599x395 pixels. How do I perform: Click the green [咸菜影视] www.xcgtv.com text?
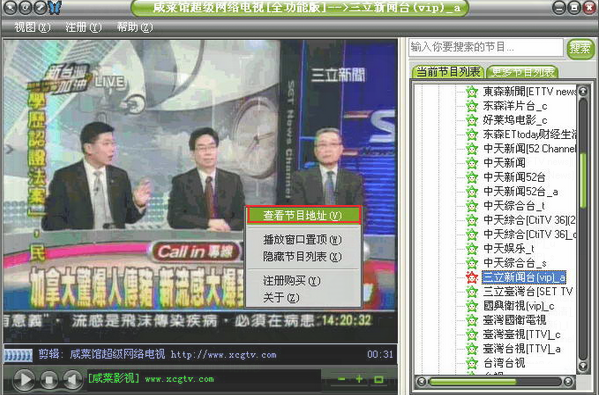[151, 379]
